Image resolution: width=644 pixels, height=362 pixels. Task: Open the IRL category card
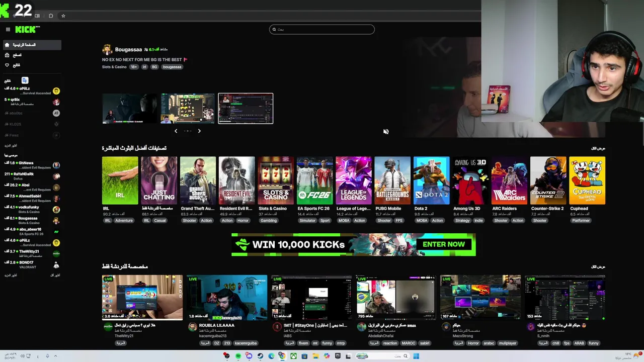(120, 180)
